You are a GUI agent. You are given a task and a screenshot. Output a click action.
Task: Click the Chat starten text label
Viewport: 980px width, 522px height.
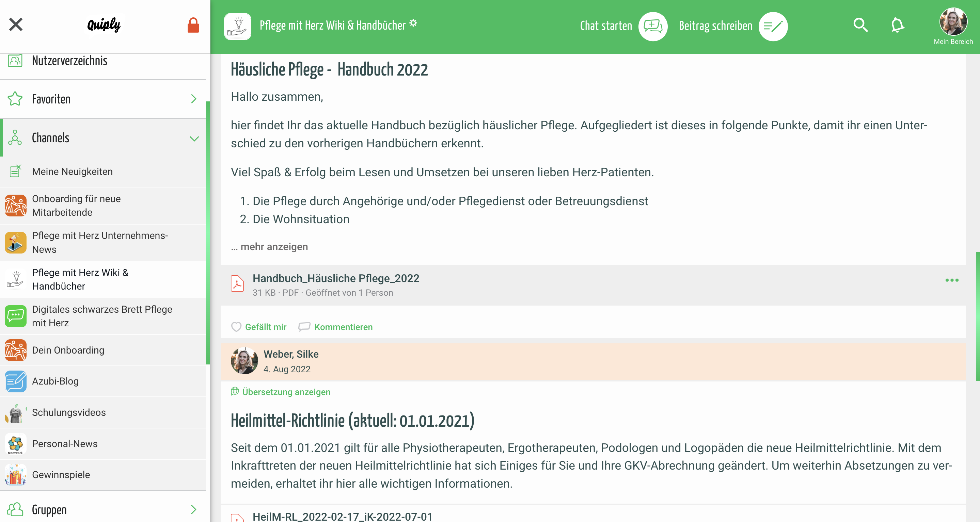[606, 26]
